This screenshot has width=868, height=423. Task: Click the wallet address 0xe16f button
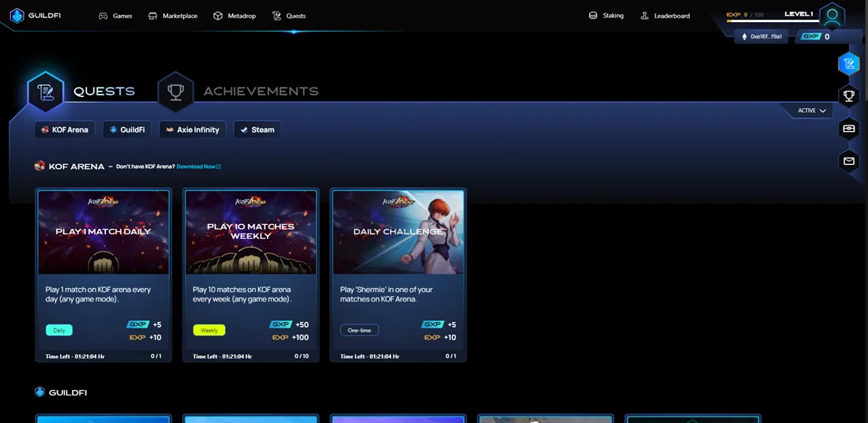point(761,36)
